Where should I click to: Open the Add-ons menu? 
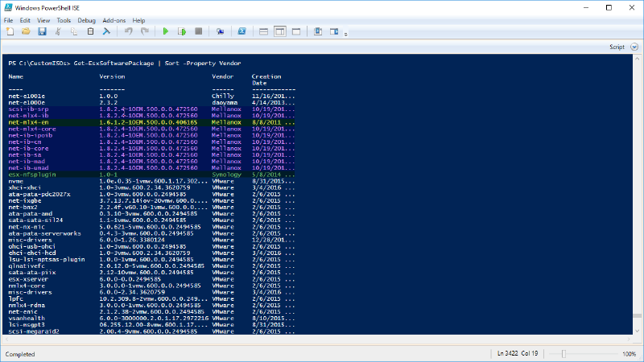(x=114, y=20)
